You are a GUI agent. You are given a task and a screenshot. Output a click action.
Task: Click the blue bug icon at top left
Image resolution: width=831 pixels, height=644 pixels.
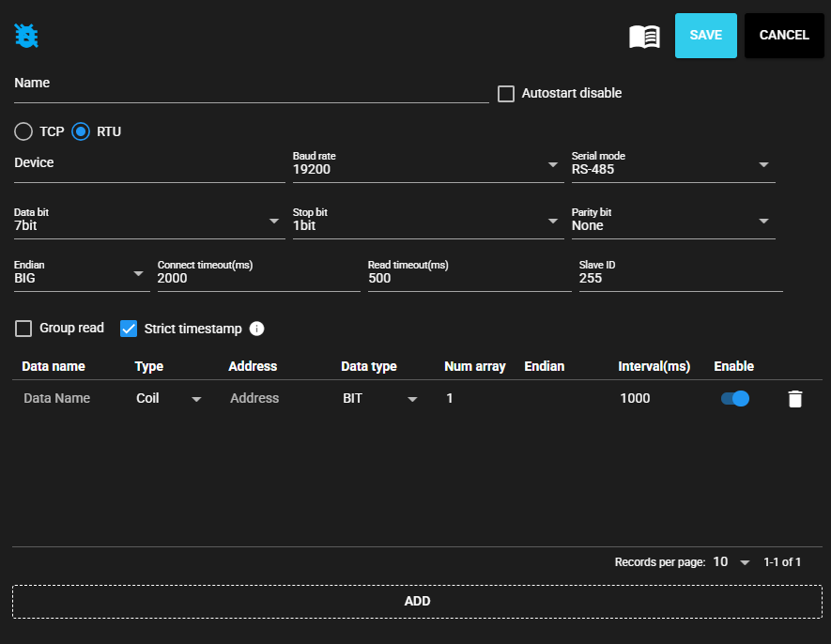26,36
